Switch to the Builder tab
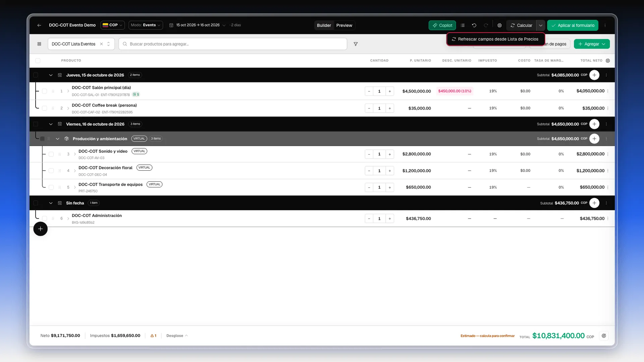The width and height of the screenshot is (644, 362). (x=324, y=25)
